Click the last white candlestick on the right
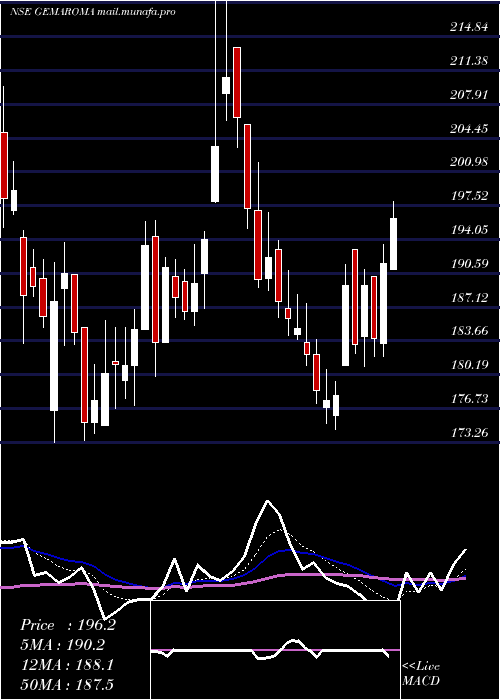This screenshot has width=500, height=700. 394,244
